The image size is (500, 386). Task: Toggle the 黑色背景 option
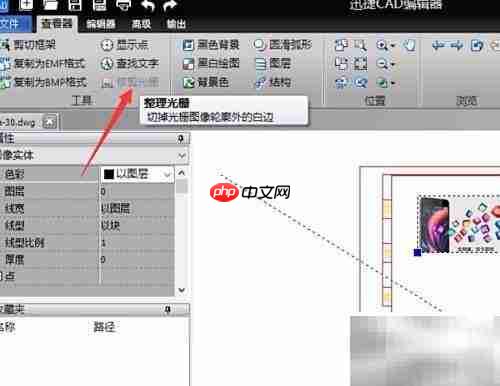click(x=211, y=45)
